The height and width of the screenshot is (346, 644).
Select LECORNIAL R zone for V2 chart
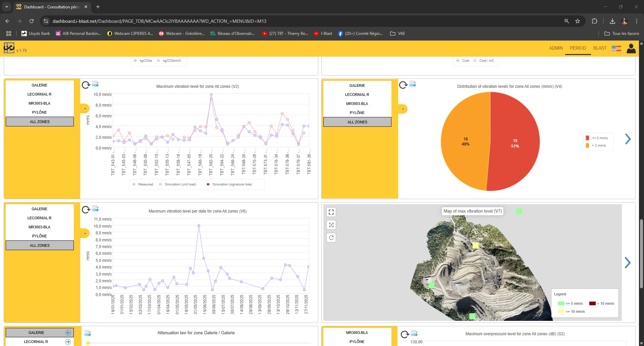pos(40,94)
